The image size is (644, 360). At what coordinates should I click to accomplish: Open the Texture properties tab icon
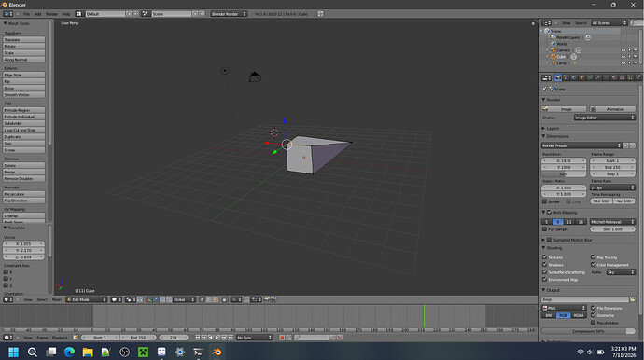(x=623, y=77)
